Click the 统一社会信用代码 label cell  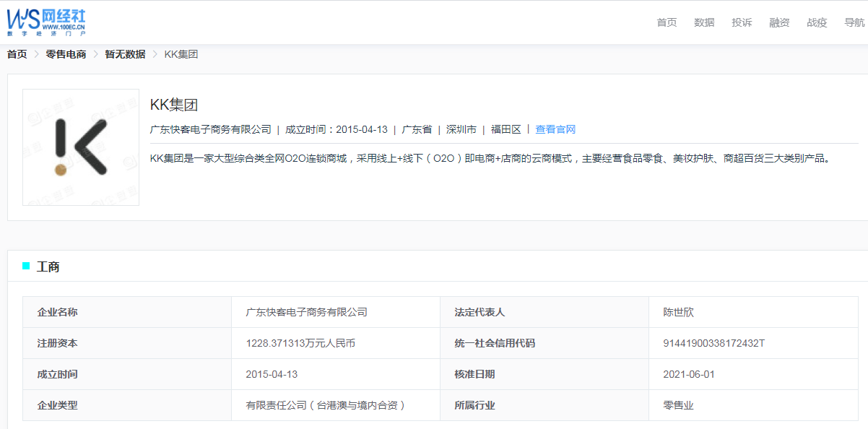[544, 343]
